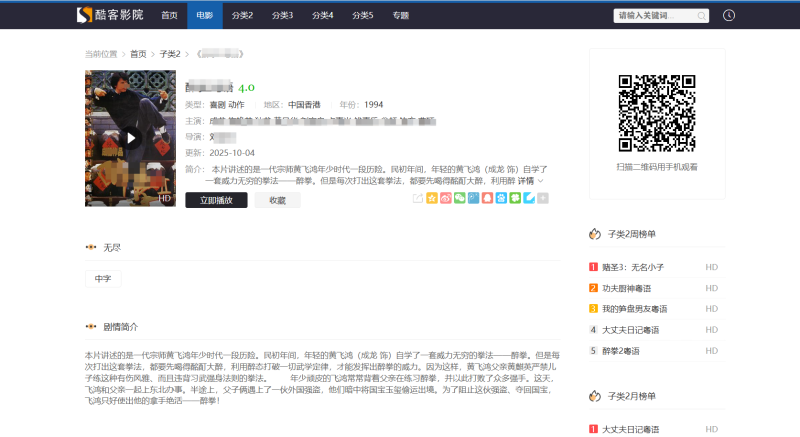Click the light-blue share note icon

[x=529, y=198]
